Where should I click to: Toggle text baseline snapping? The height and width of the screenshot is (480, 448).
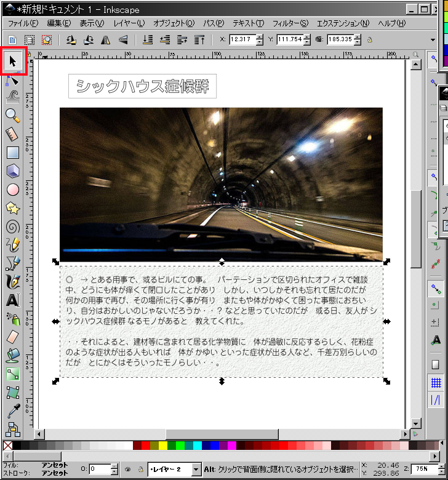(436, 340)
